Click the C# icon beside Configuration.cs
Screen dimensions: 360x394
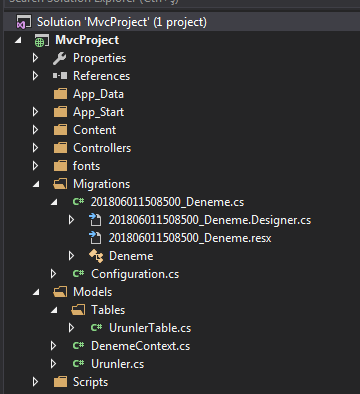[78, 274]
